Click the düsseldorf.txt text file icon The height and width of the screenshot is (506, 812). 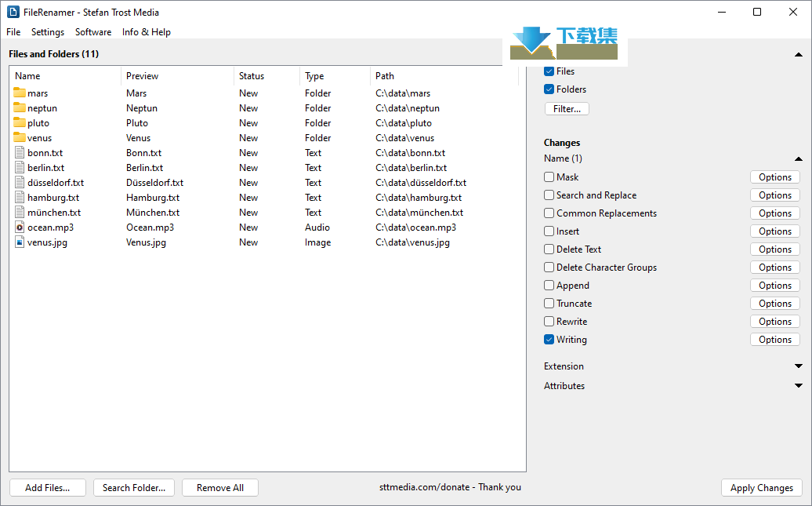[x=20, y=183]
